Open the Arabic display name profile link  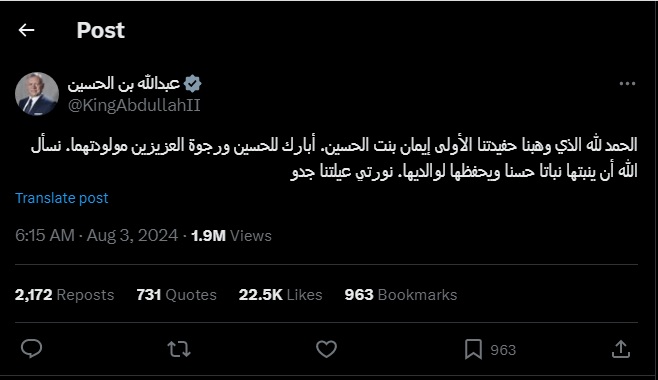point(124,83)
